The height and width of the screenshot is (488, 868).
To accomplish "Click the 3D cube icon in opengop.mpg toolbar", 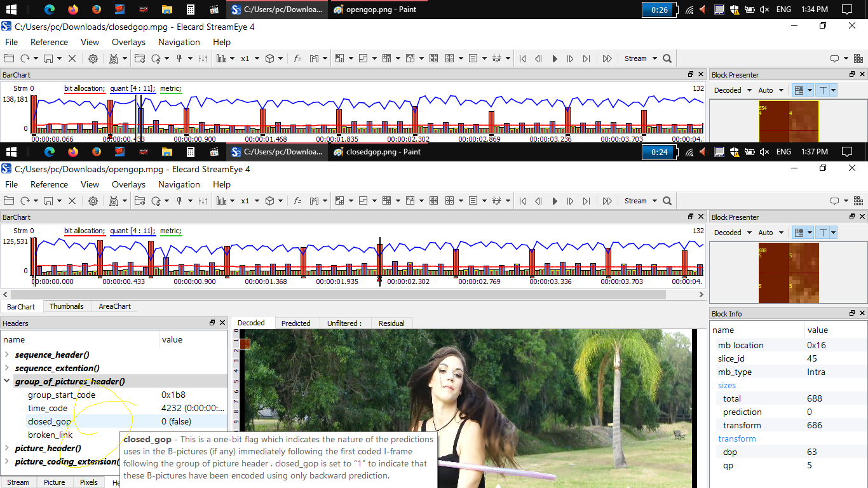I will click(x=269, y=201).
